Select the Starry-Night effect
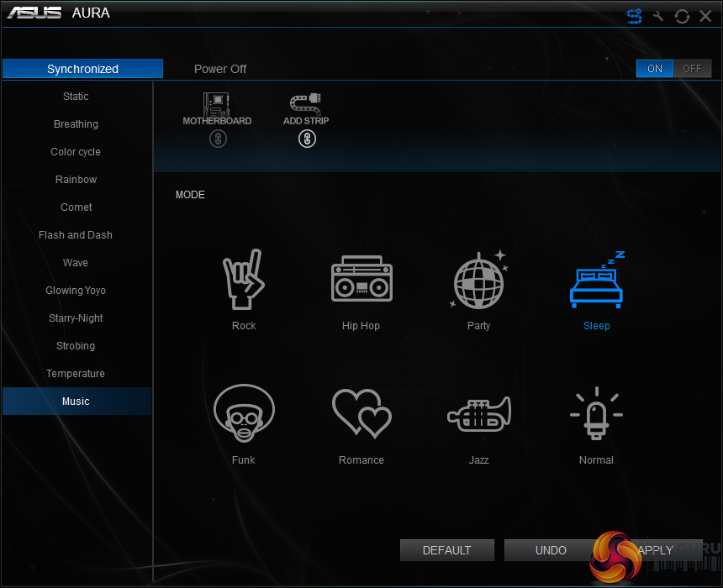The height and width of the screenshot is (588, 723). pyautogui.click(x=76, y=318)
